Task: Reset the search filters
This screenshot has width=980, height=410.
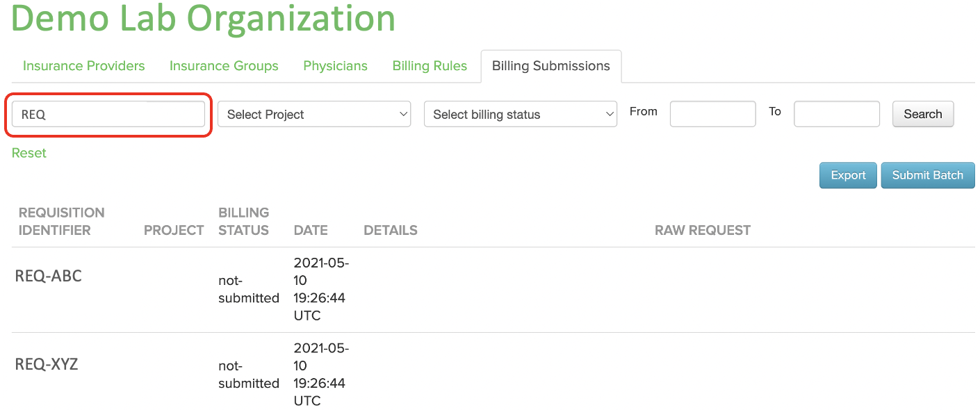Action: (29, 153)
